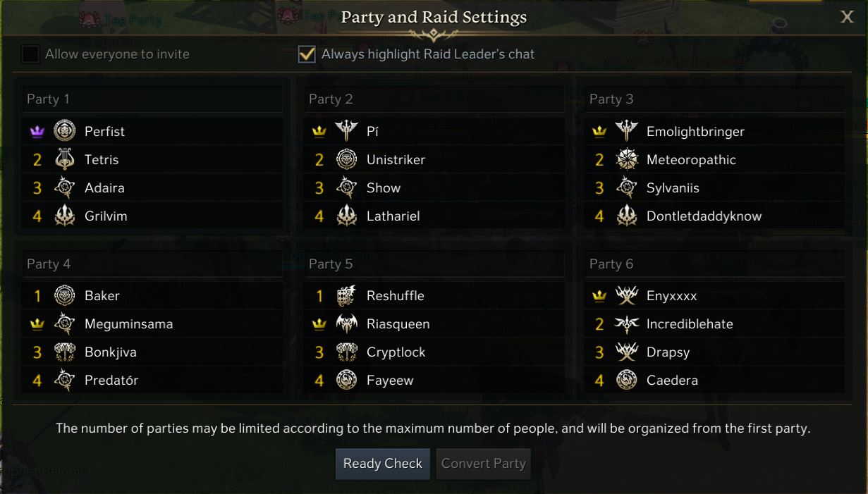The height and width of the screenshot is (494, 868).
Task: Click Riasqueen's winged class icon
Action: [347, 324]
